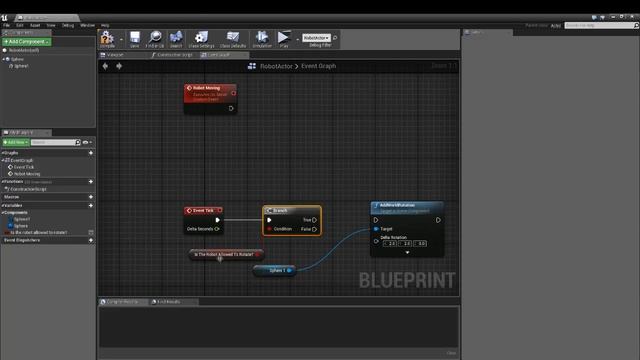Click the red pin on Is The Robot Allowed To Rotate
Viewport: 640px width, 360px height.
coord(257,254)
